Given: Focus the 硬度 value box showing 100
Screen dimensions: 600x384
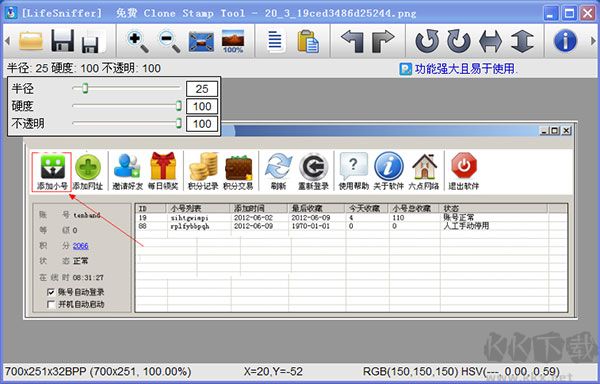Looking at the screenshot, I should 202,106.
